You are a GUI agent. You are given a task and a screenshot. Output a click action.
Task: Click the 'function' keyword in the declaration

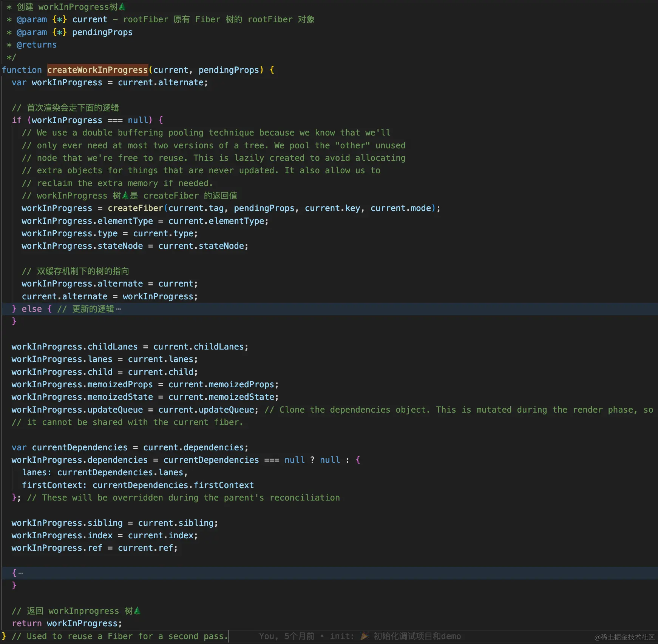(22, 70)
